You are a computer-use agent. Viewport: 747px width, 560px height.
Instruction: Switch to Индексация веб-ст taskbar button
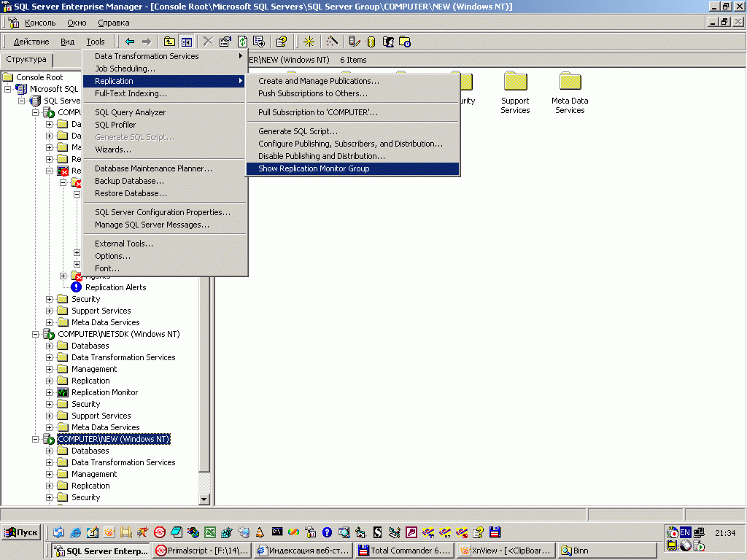coord(303,551)
